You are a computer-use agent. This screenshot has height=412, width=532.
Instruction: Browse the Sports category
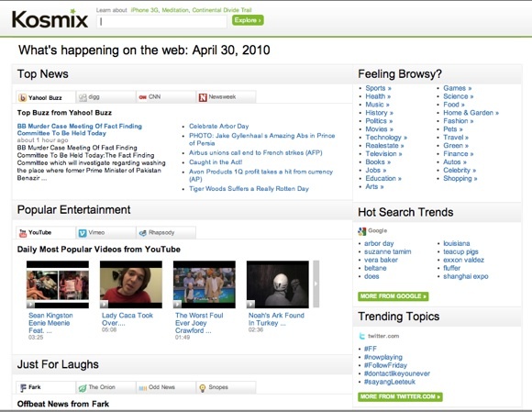[x=378, y=88]
